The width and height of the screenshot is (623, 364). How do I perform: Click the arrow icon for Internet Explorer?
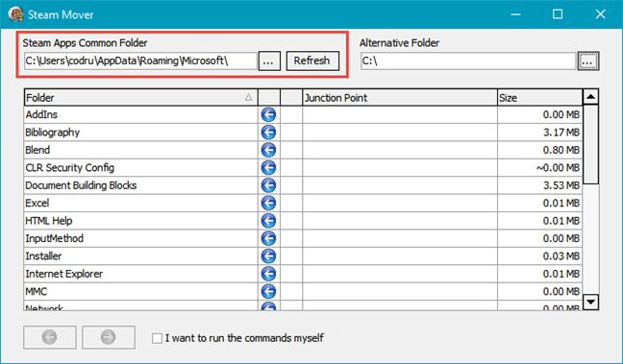pyautogui.click(x=268, y=274)
